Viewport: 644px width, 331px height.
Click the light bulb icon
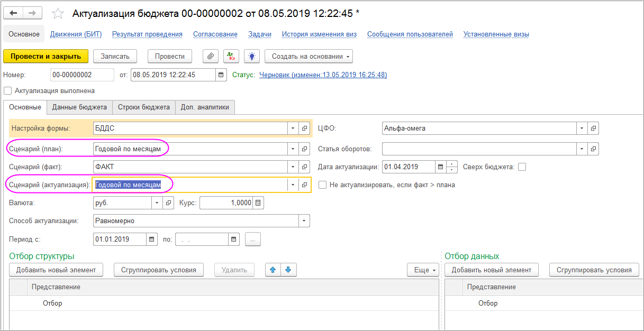(x=252, y=57)
